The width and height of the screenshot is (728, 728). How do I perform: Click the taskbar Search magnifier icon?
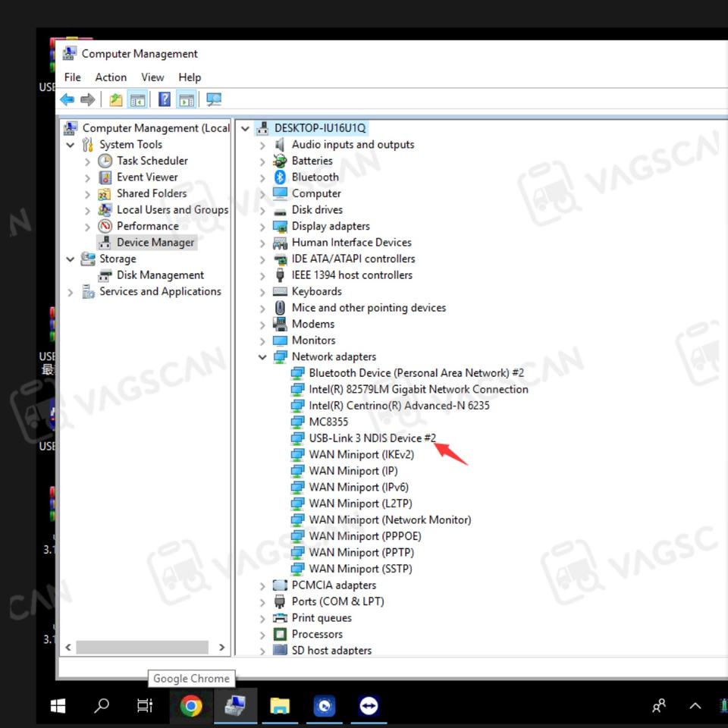click(102, 706)
